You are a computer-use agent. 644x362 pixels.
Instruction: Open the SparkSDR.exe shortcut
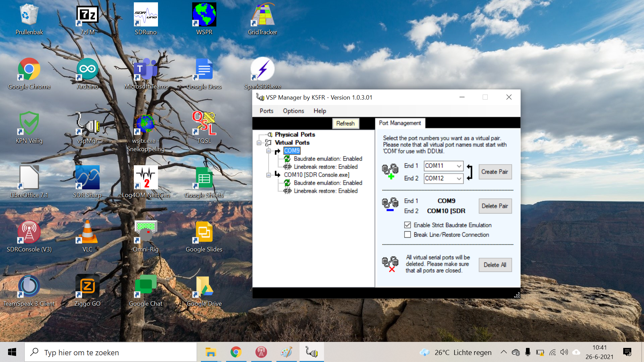pos(262,69)
